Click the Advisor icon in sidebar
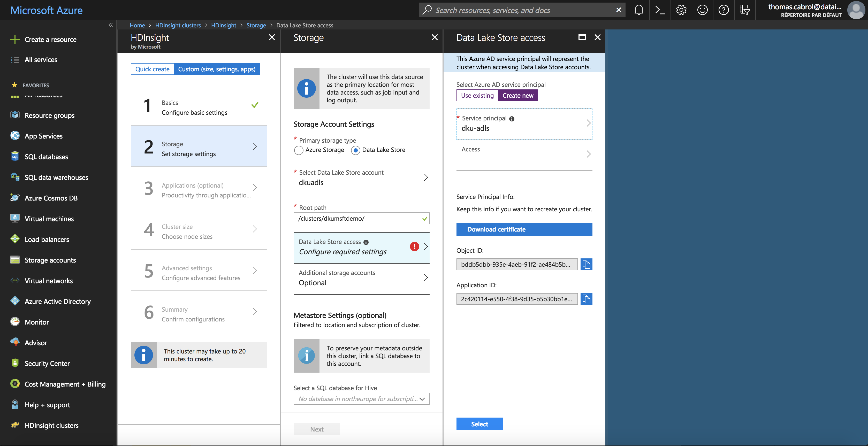This screenshot has height=446, width=868. (15, 342)
